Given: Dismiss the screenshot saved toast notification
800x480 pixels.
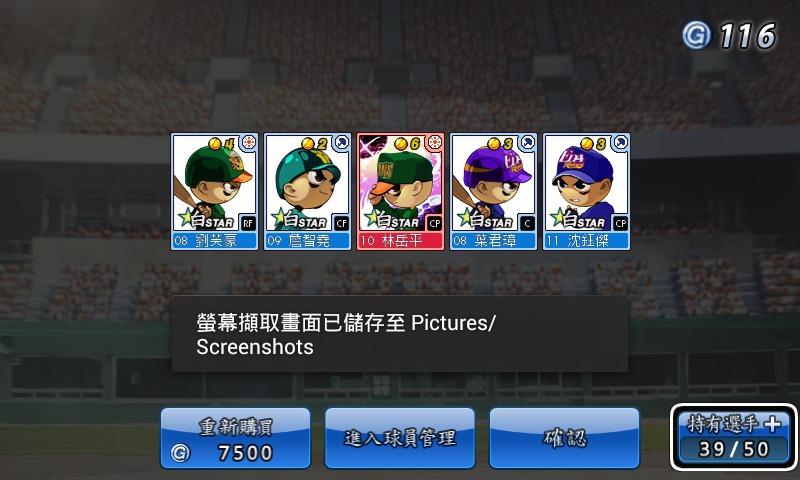Looking at the screenshot, I should click(399, 334).
